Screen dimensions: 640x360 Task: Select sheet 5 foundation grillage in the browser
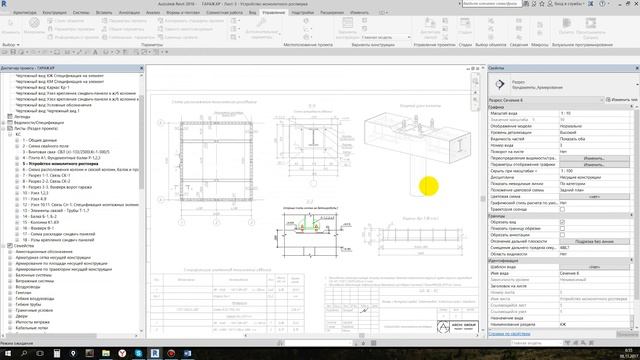coord(60,164)
